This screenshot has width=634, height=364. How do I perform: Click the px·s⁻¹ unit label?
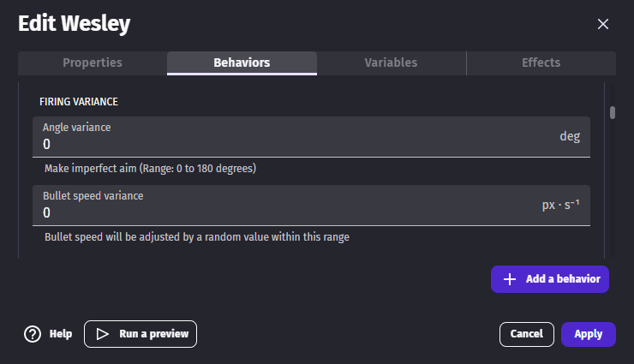click(x=561, y=206)
